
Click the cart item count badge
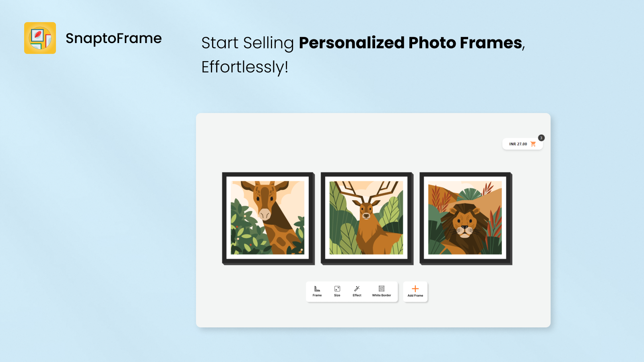click(x=541, y=138)
